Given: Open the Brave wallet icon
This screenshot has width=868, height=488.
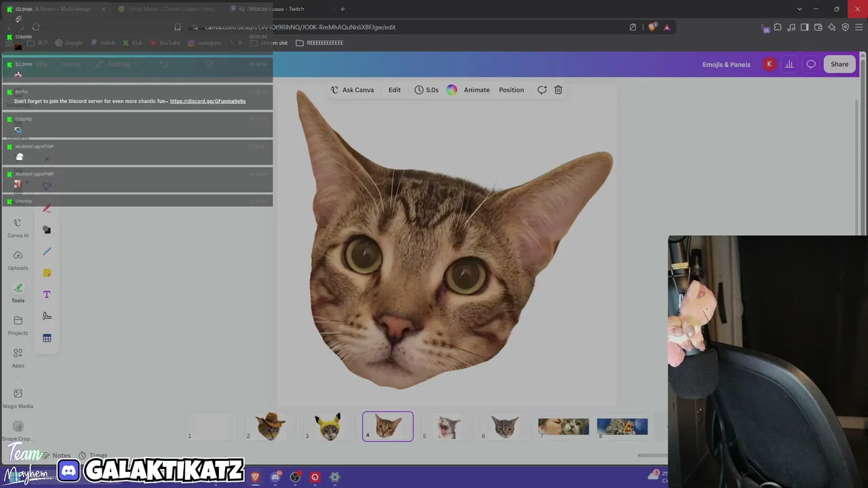Looking at the screenshot, I should coord(818,27).
